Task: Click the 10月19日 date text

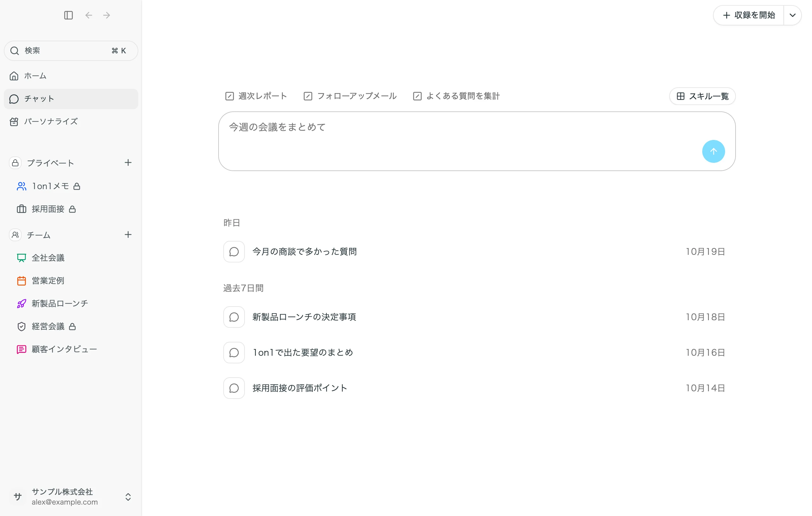Action: [705, 252]
